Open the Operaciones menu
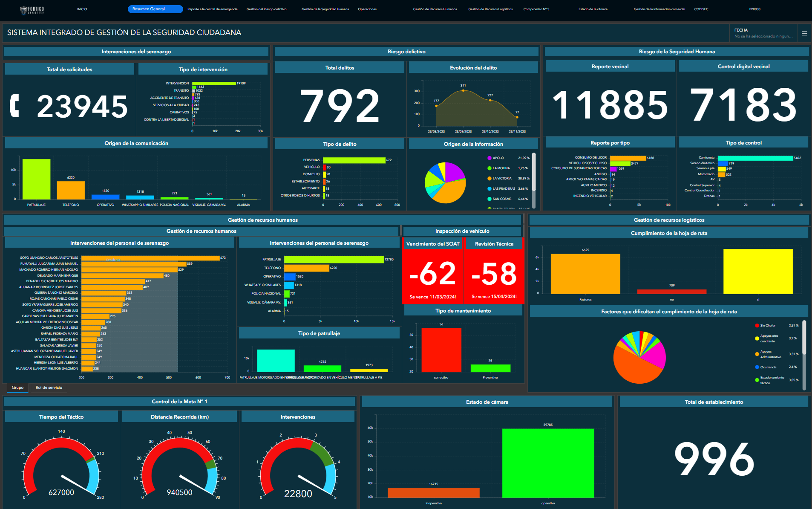The width and height of the screenshot is (812, 509). coord(367,9)
